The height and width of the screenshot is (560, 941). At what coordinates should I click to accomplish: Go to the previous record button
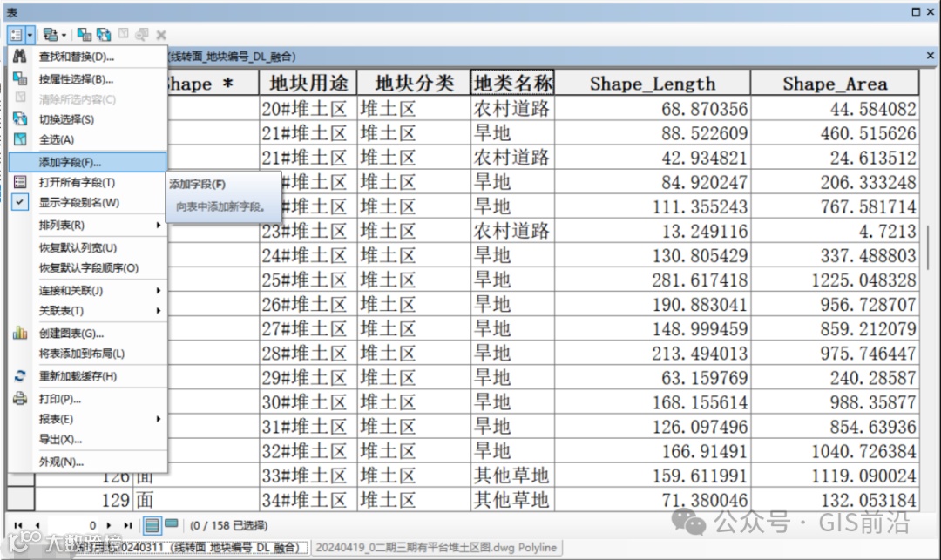(37, 525)
